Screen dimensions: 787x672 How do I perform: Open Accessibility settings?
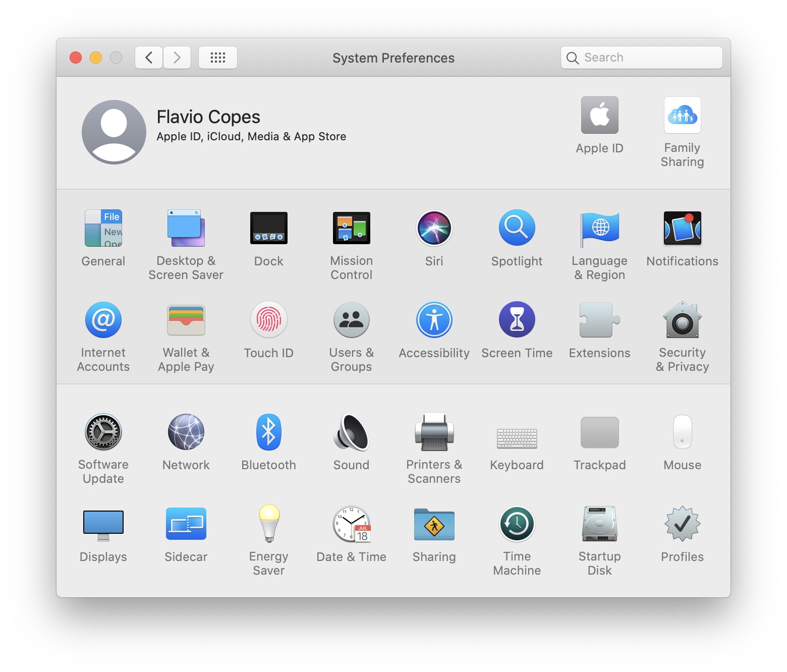[434, 320]
